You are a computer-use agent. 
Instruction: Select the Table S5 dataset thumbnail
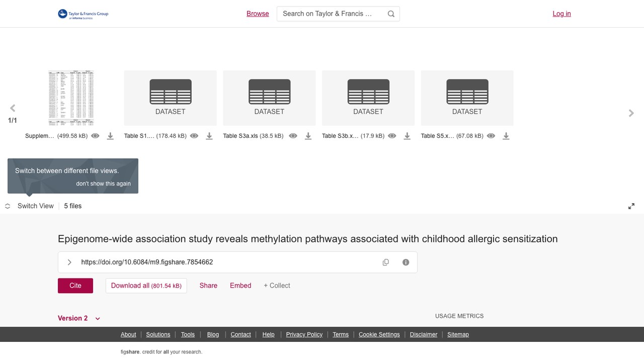[467, 98]
